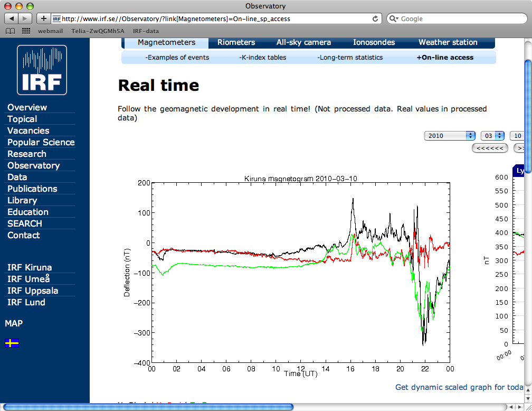Open the month 03 dropdown
This screenshot has height=411, width=532.
492,136
